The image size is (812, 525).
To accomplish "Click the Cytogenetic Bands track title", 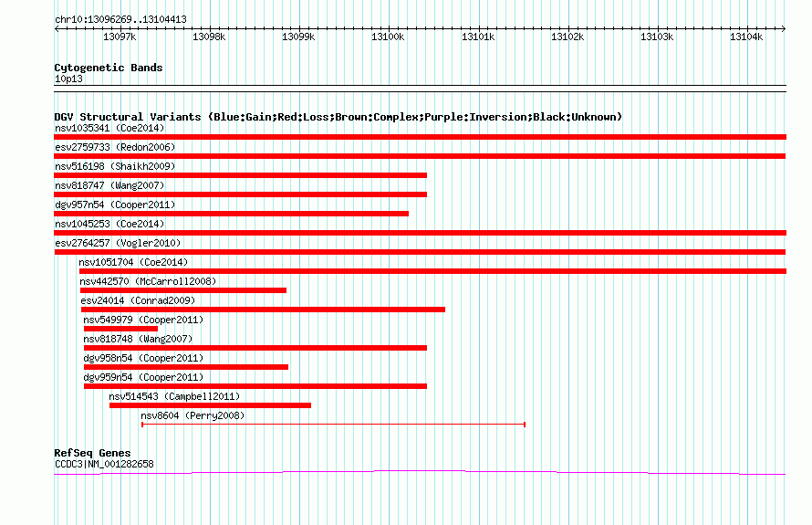I will coord(109,68).
